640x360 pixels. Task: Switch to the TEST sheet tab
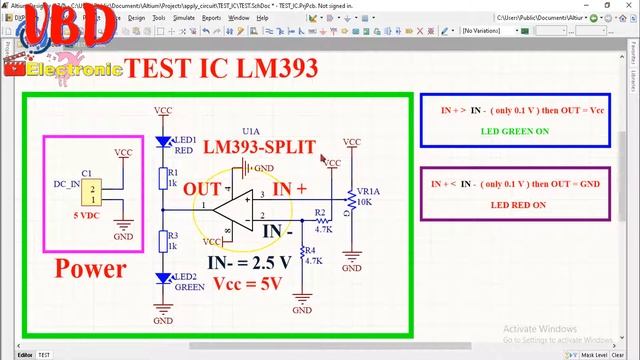[x=44, y=355]
